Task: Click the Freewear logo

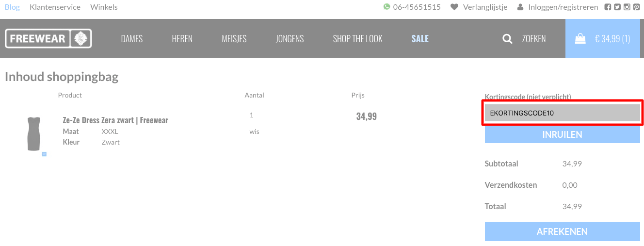Action: [x=48, y=38]
